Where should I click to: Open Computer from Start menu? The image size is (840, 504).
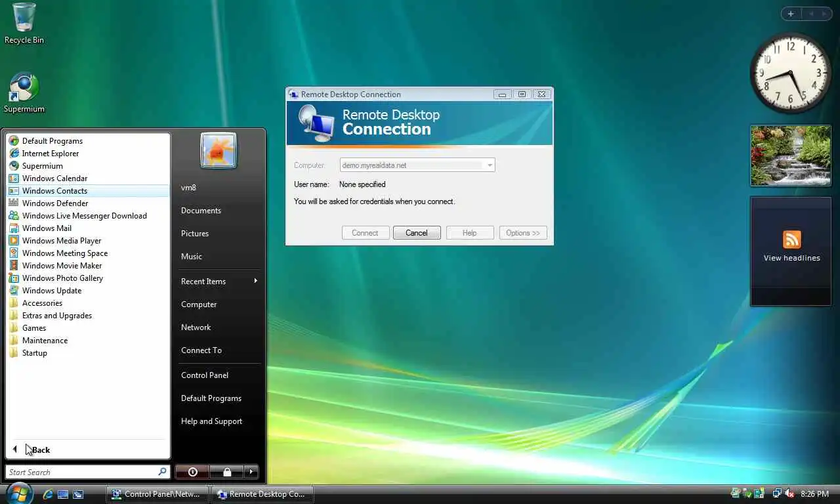point(218,304)
